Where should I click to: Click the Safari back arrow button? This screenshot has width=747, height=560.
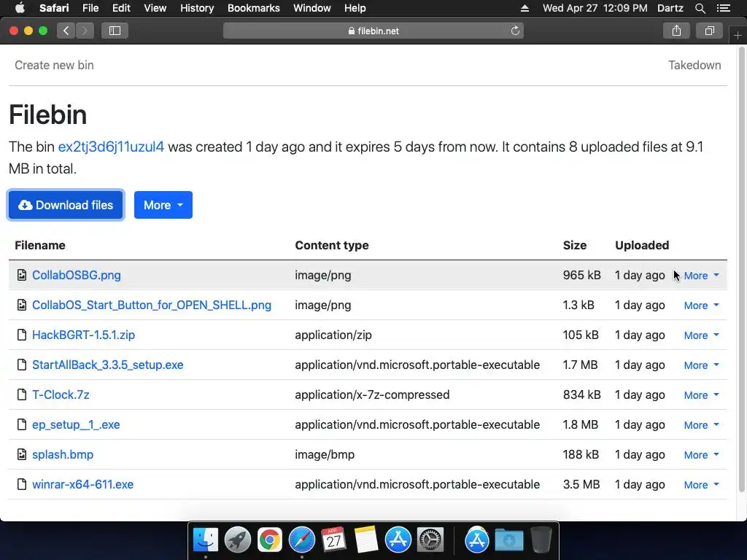66,31
